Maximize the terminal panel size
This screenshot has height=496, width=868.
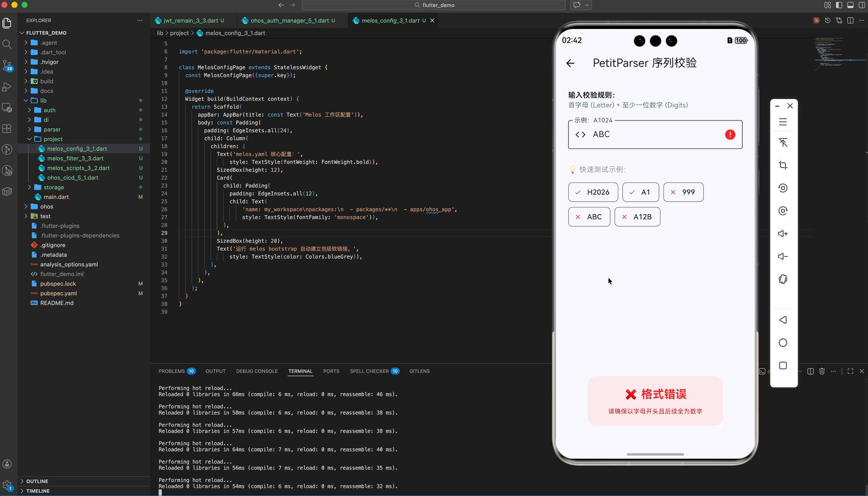850,371
